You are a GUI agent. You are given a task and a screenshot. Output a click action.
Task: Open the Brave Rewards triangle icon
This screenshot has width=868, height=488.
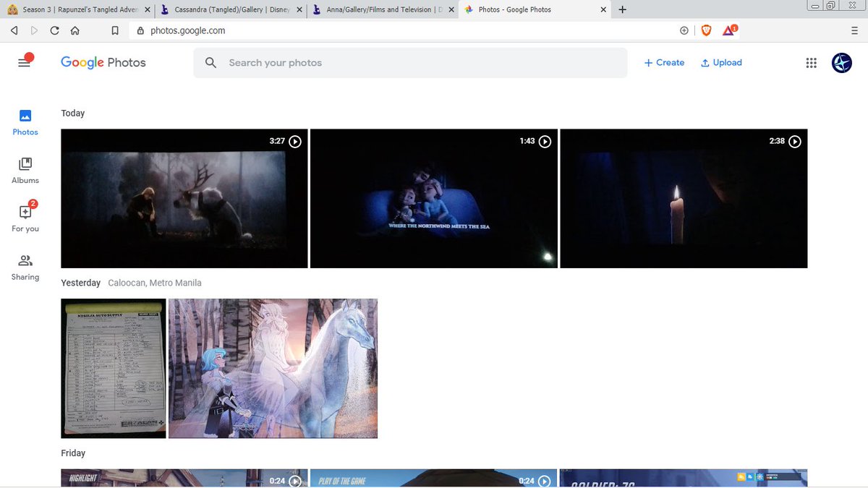730,30
